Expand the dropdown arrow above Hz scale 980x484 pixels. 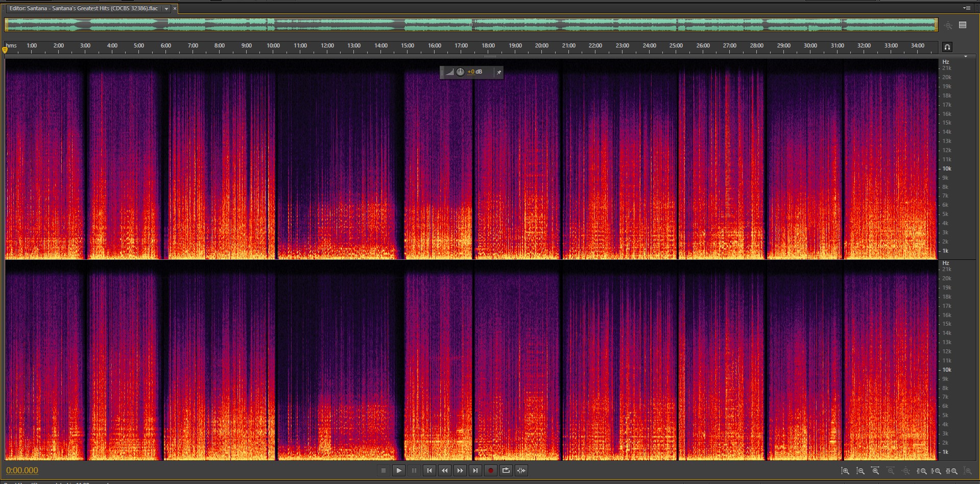(965, 57)
